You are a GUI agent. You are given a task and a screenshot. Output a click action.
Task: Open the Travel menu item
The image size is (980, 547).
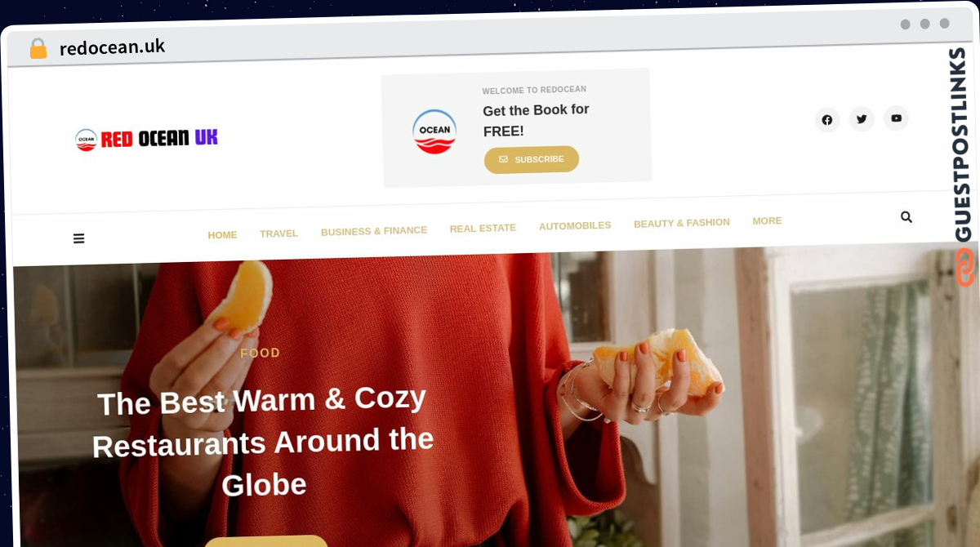pyautogui.click(x=278, y=233)
